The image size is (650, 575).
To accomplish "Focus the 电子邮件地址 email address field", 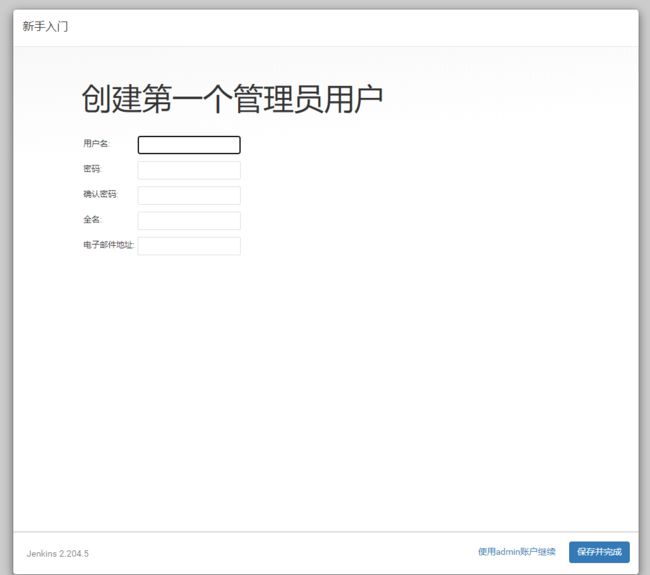I will coord(189,246).
